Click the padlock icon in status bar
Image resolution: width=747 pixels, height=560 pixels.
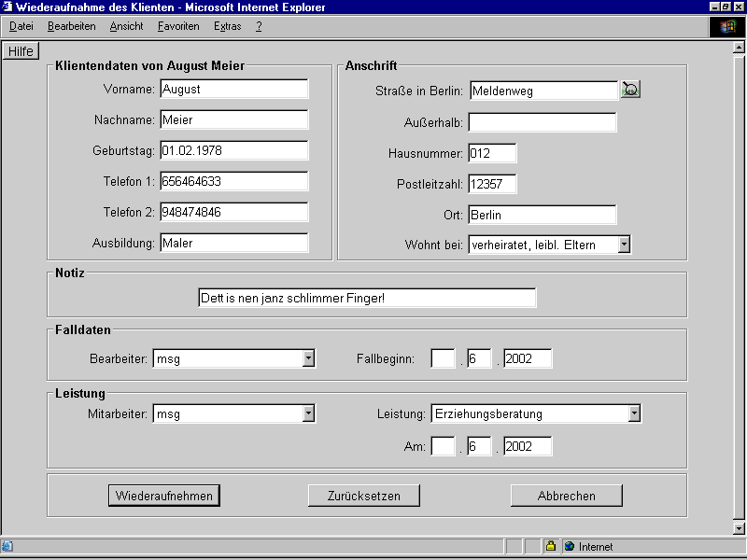551,547
